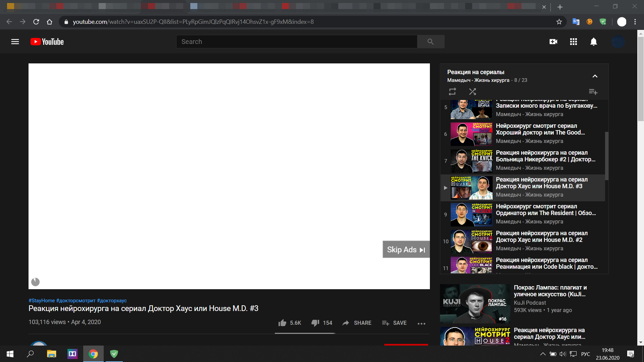The image size is (644, 362).
Task: Click the ad info circular icon in the player
Action: point(35,282)
